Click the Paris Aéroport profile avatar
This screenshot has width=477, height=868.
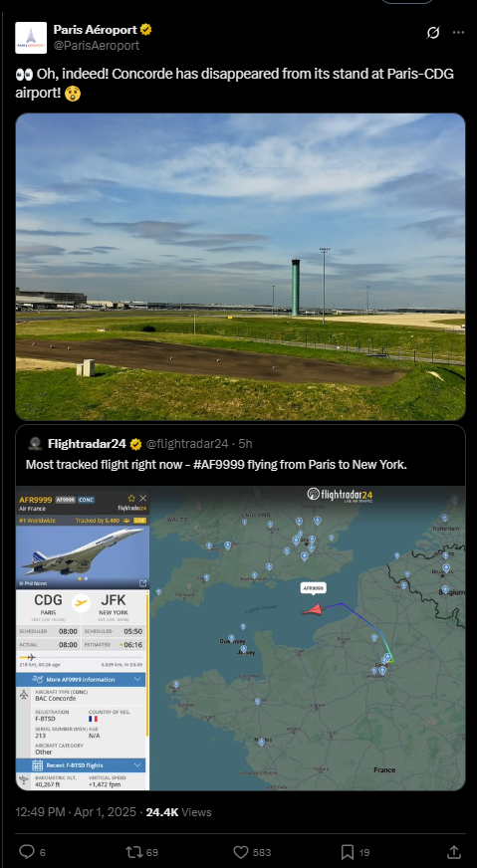point(31,38)
